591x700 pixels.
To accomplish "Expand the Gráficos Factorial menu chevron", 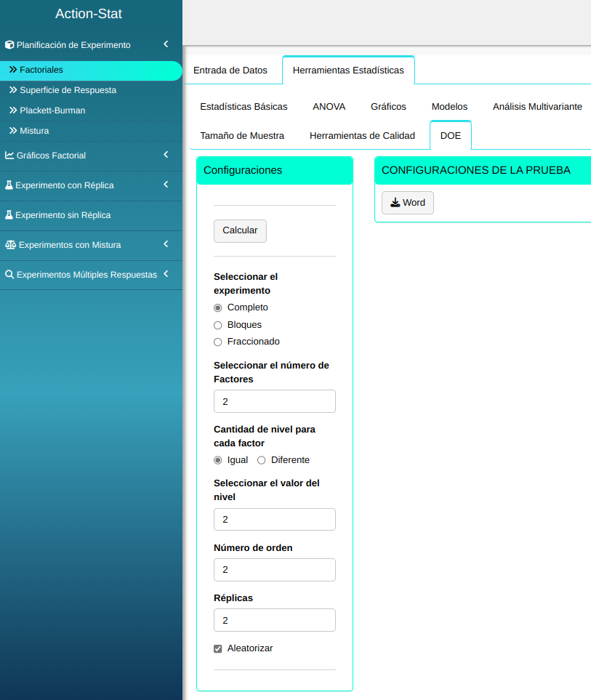I will point(166,155).
